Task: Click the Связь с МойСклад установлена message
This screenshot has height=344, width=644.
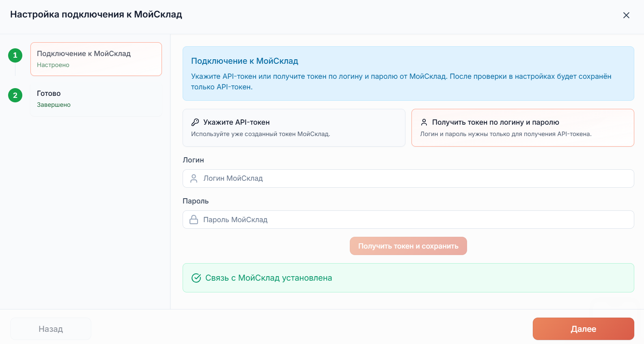Action: [269, 278]
